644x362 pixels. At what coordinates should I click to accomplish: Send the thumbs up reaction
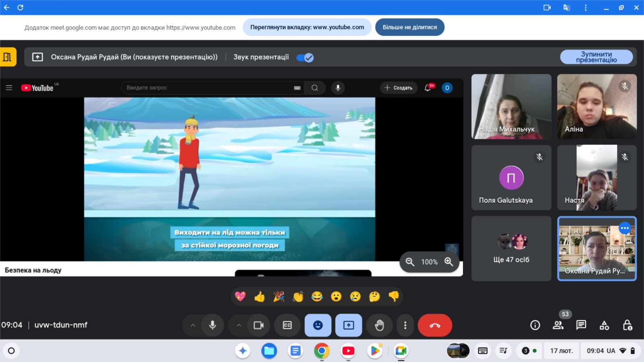click(x=260, y=296)
